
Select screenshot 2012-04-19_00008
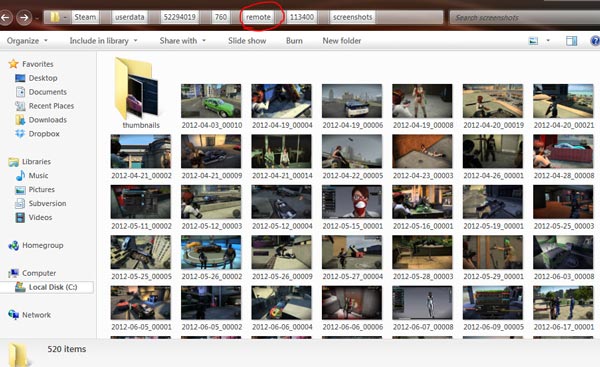422,106
